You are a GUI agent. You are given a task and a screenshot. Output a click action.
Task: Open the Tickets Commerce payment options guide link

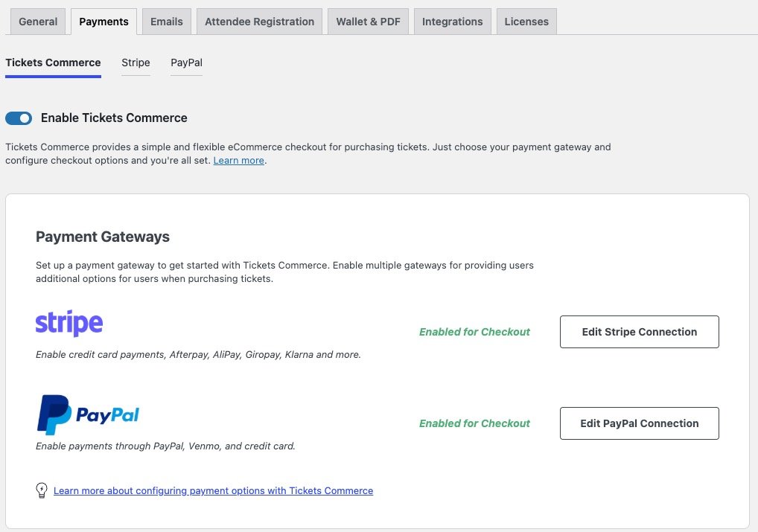pos(214,490)
